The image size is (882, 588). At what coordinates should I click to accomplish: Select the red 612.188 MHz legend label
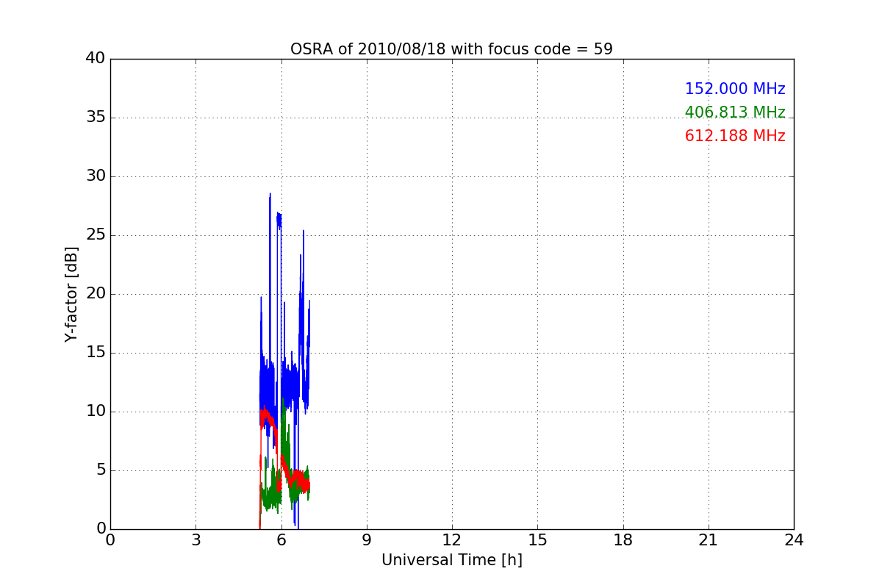[x=735, y=136]
